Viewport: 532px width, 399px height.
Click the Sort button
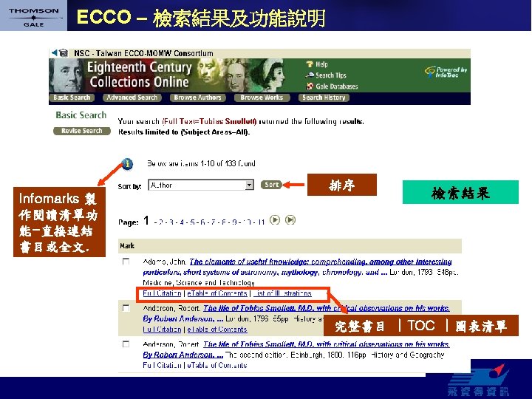(271, 185)
